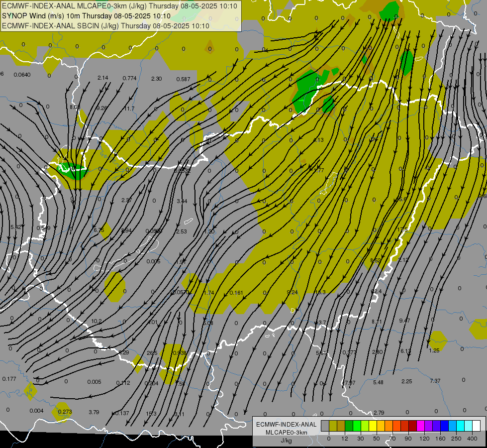Click the amber legend swatch after 50
Screen dimensions: 487x448
[x=381, y=426]
